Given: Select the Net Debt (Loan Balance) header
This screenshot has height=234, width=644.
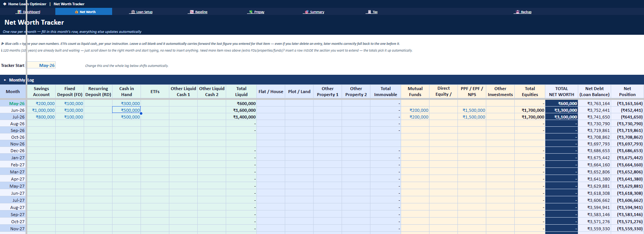Looking at the screenshot, I should [x=594, y=92].
